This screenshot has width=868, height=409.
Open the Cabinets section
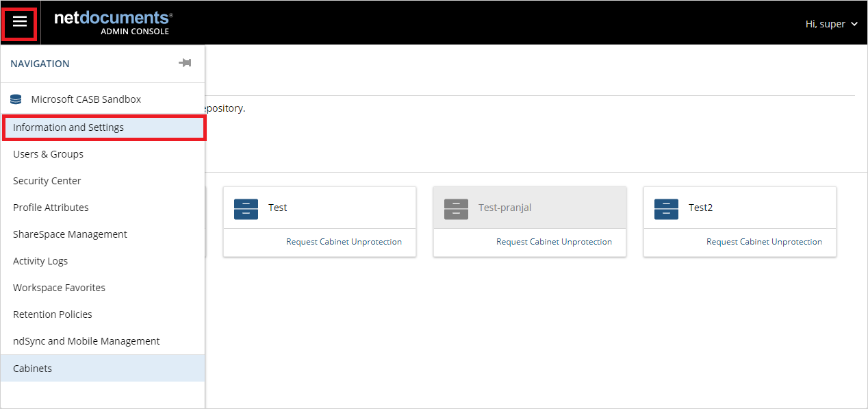[x=32, y=368]
